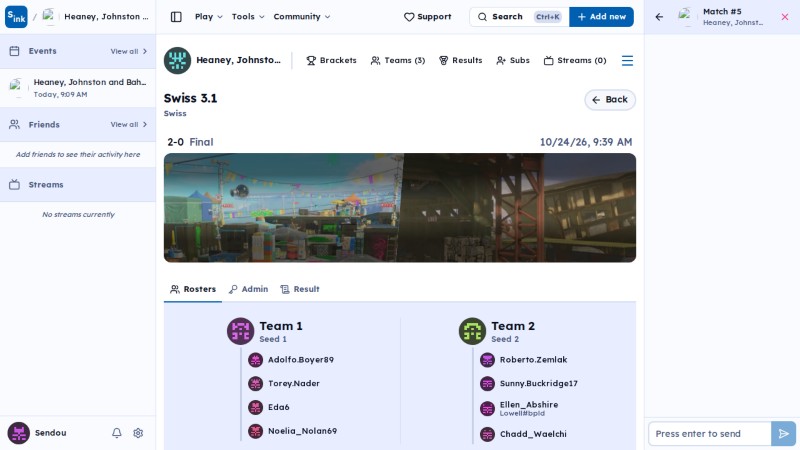
Task: Open Sendou user profile avatar
Action: click(x=18, y=433)
